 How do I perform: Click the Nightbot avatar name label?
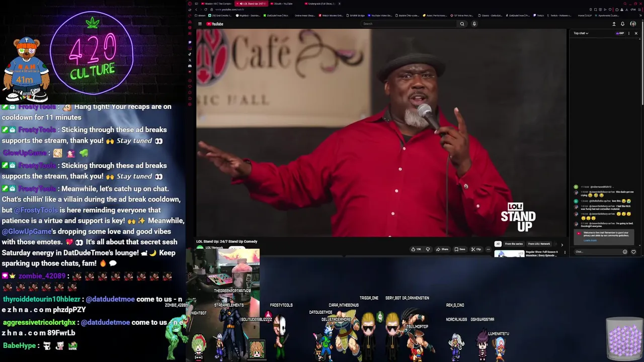coord(199,313)
